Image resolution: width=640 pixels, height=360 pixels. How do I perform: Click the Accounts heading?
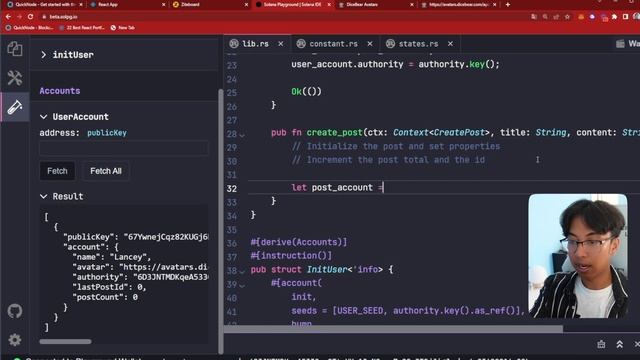(60, 91)
